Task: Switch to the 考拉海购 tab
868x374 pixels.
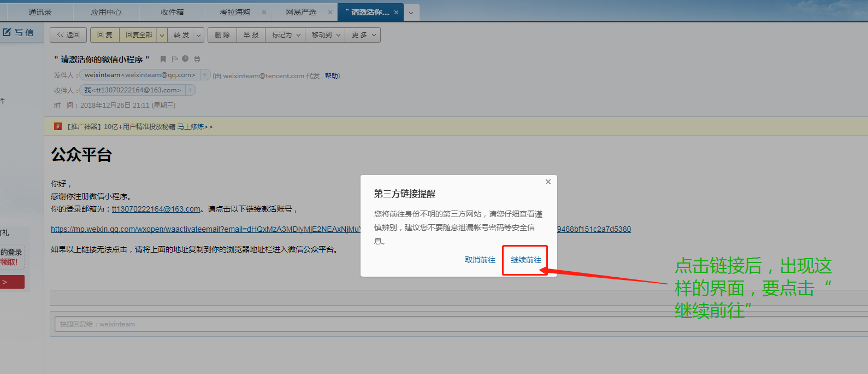Action: click(x=235, y=12)
